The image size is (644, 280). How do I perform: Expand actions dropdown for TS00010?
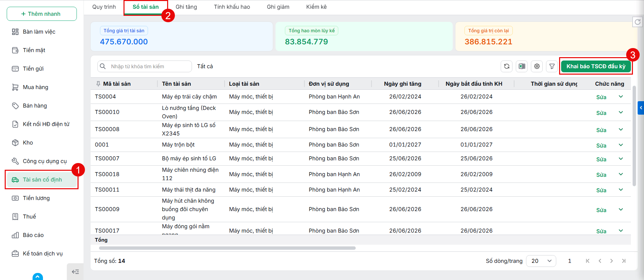point(621,112)
